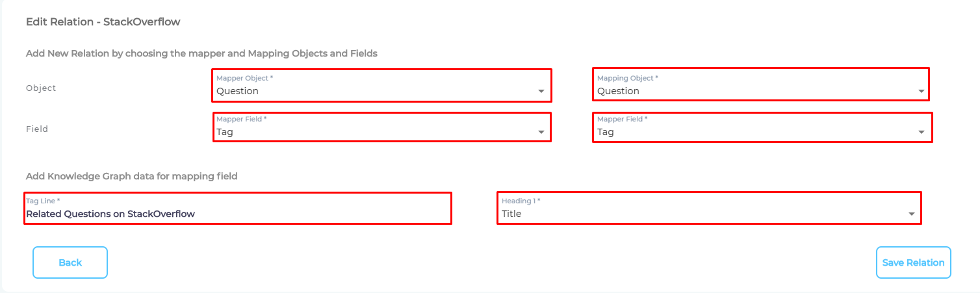Expand right Mapper Field arrow showing Tag
Image resolution: width=980 pixels, height=293 pixels.
point(921,133)
